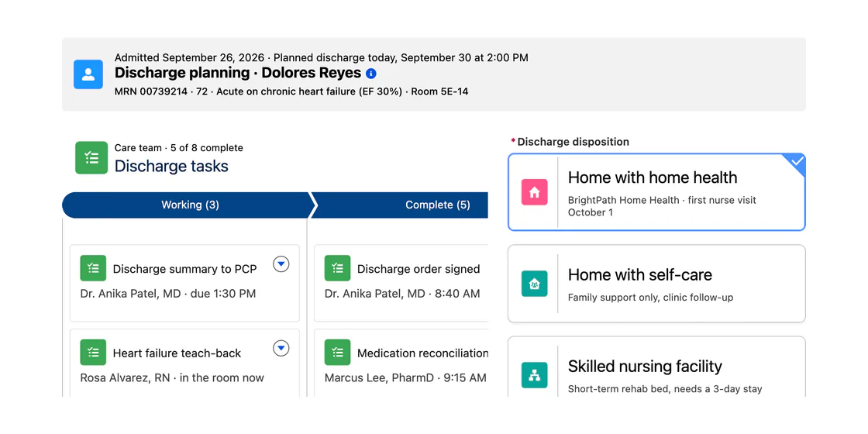Viewport: 868px width, 434px height.
Task: Open dropdown on Heart failure teach-back card
Action: pos(281,348)
